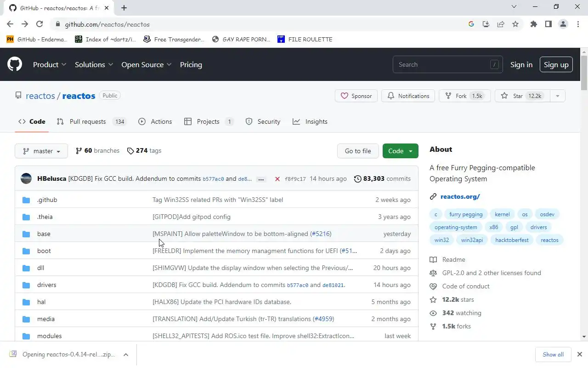
Task: Open the Open Source menu dropdown
Action: 147,64
